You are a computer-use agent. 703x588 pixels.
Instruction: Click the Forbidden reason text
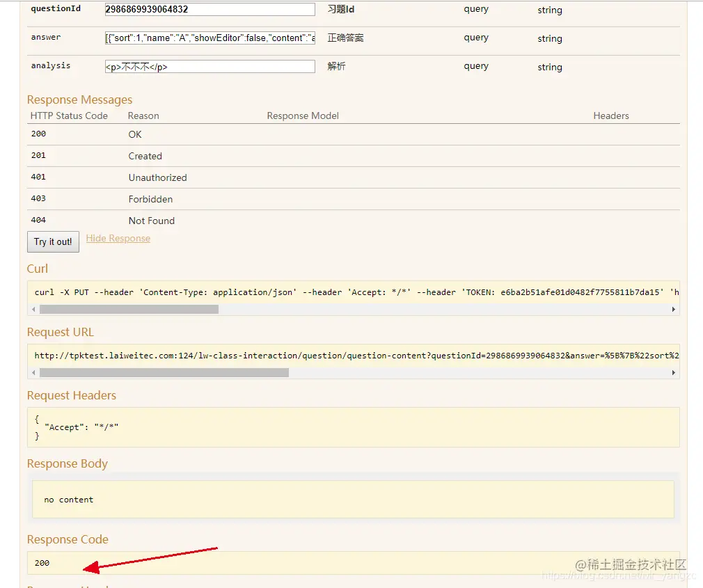tap(150, 199)
